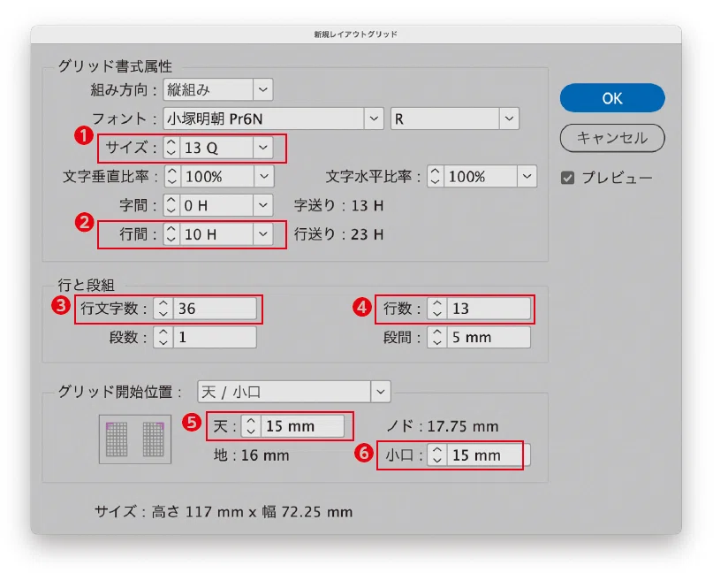Open the 字間 dropdown arrow
This screenshot has width=728, height=573.
pyautogui.click(x=262, y=205)
